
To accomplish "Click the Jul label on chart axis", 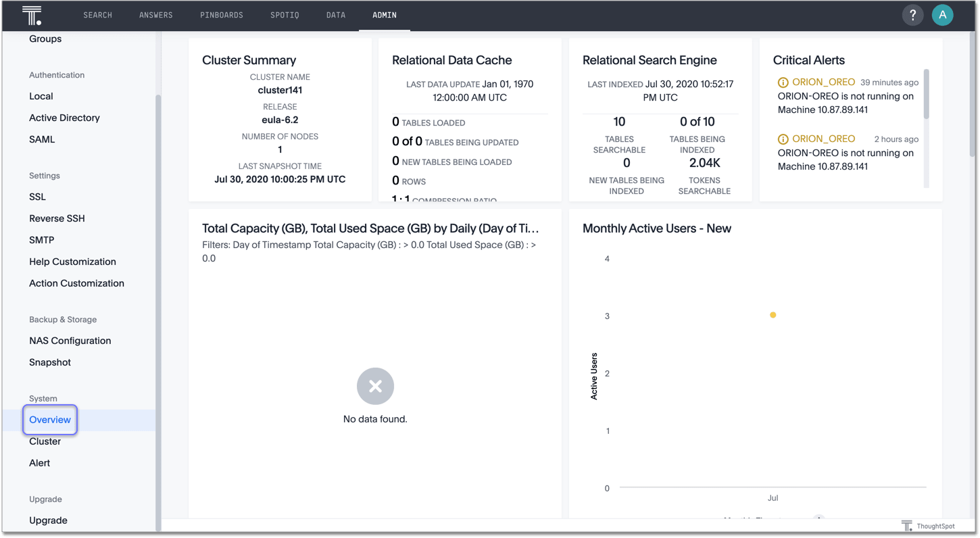I will 773,499.
